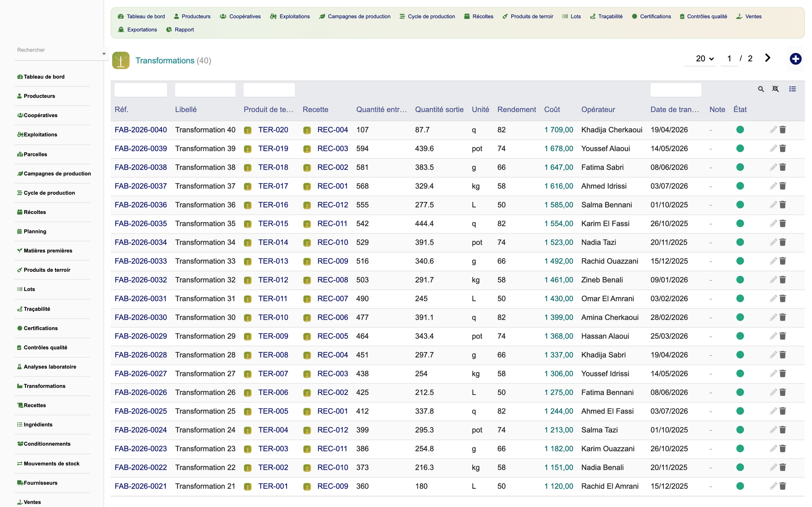Open recipe link REC-012 for Transformation 36
The image size is (812, 507).
point(333,205)
